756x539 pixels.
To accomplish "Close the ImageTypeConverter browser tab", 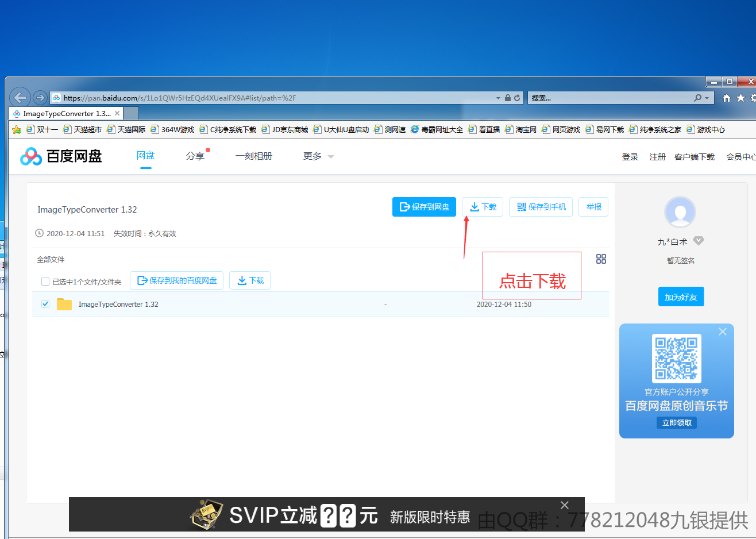I will click(x=117, y=113).
